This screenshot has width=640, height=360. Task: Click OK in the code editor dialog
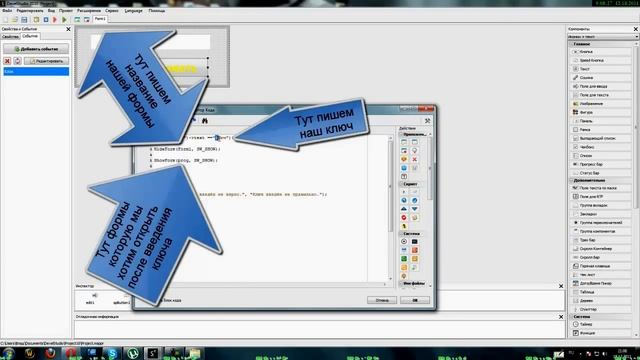[415, 300]
